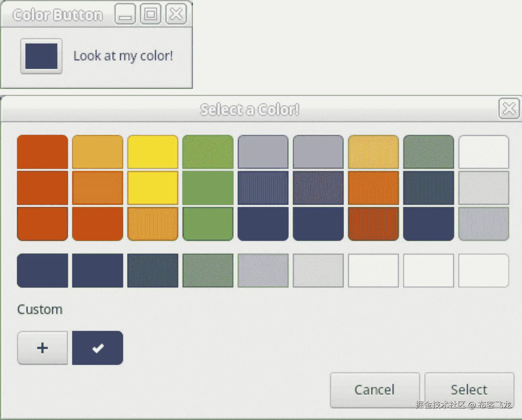522x420 pixels.
Task: Pick the light orange swatch in the top row
Action: (x=97, y=152)
